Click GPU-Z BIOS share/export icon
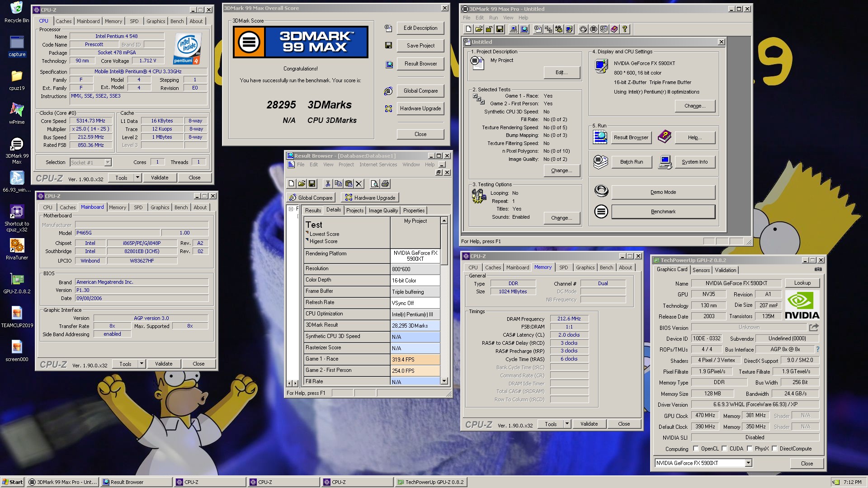The height and width of the screenshot is (488, 868). (814, 327)
